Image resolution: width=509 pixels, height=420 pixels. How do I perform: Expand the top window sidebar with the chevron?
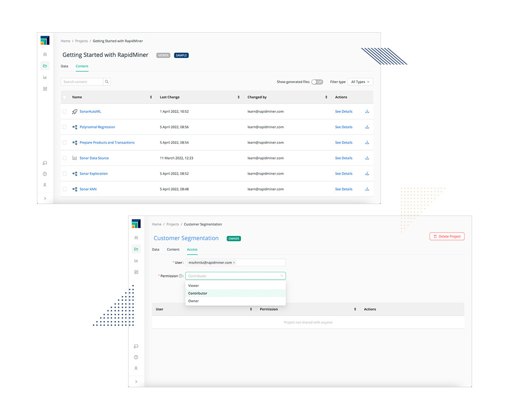tap(45, 199)
